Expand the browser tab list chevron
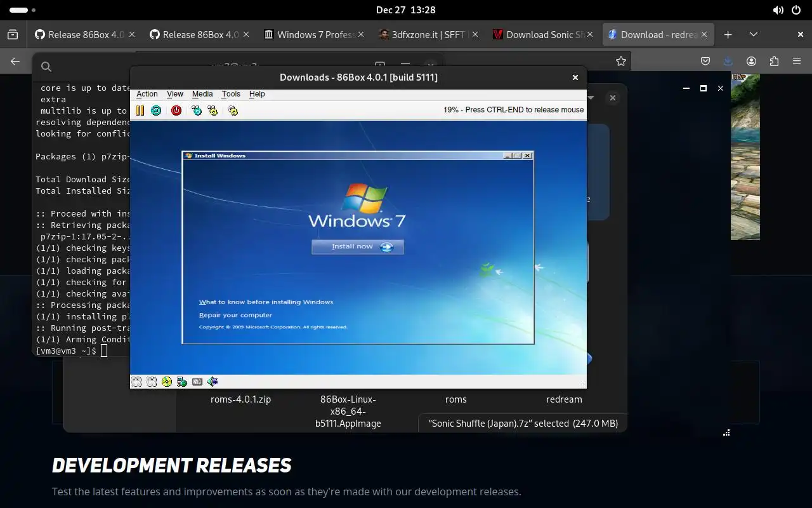Image resolution: width=812 pixels, height=508 pixels. pos(754,35)
